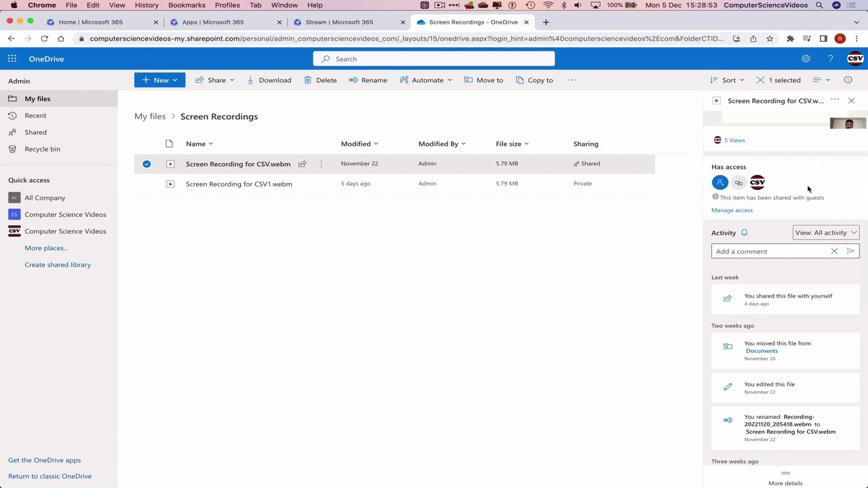Open the History menu in menu bar
Screen dimensions: 868x488
146,5
